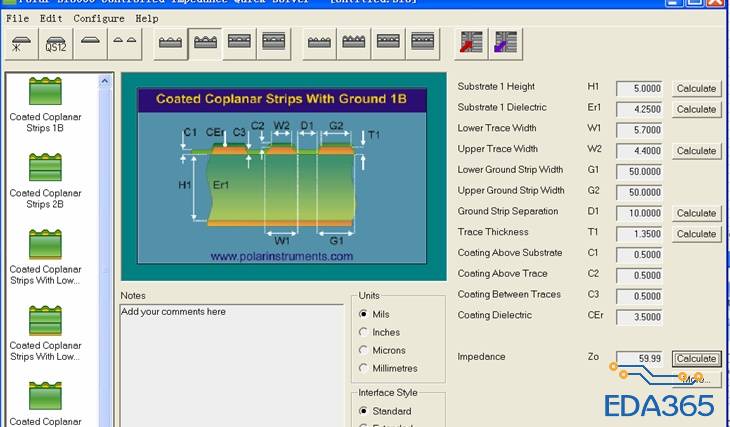Select the single trace structure icon
Image resolution: width=730 pixels, height=427 pixels.
[x=90, y=44]
